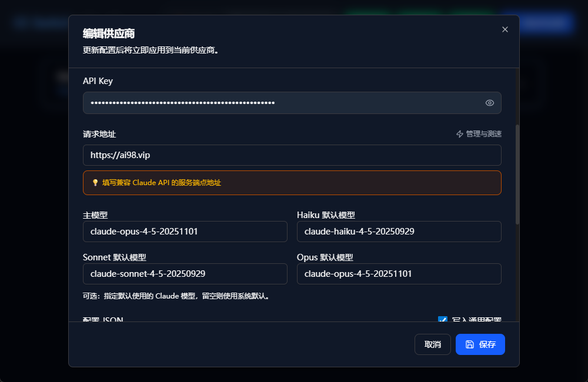
Task: Click into the Haiku 默认模型 field
Action: (399, 232)
